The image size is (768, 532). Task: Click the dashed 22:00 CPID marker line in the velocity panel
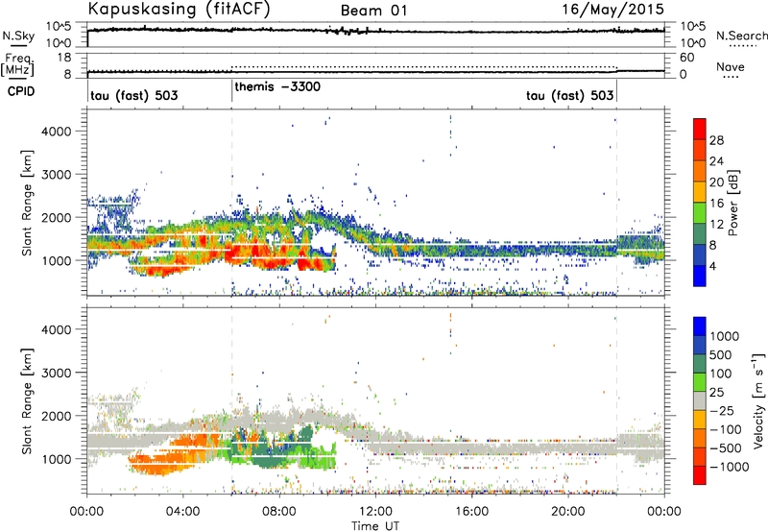point(616,400)
